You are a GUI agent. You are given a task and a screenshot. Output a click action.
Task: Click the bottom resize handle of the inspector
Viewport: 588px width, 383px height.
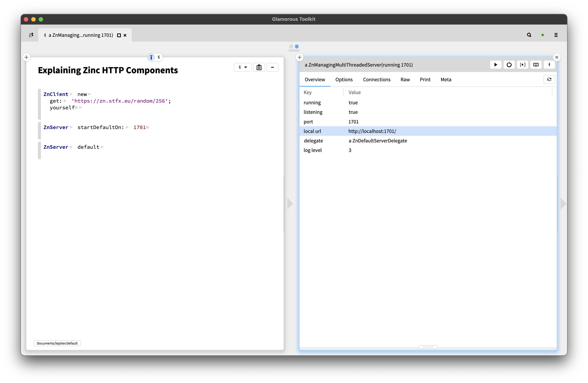[x=428, y=347]
